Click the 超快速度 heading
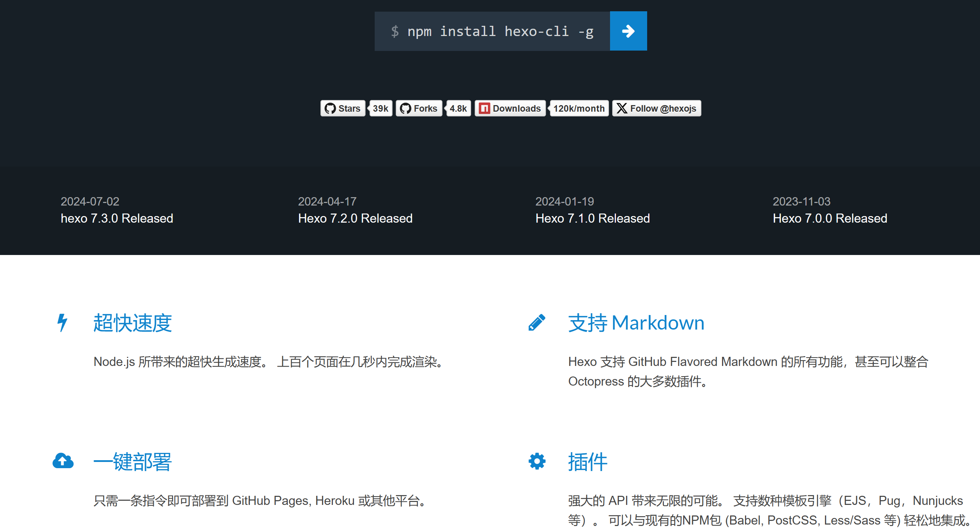The height and width of the screenshot is (530, 980). (132, 323)
